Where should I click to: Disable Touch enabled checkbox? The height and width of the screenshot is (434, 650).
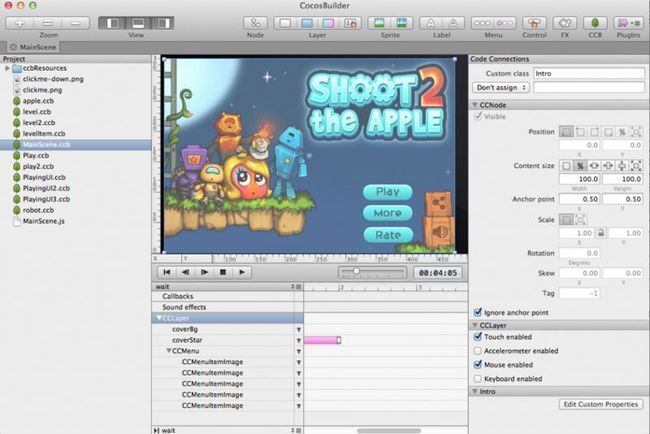[478, 337]
